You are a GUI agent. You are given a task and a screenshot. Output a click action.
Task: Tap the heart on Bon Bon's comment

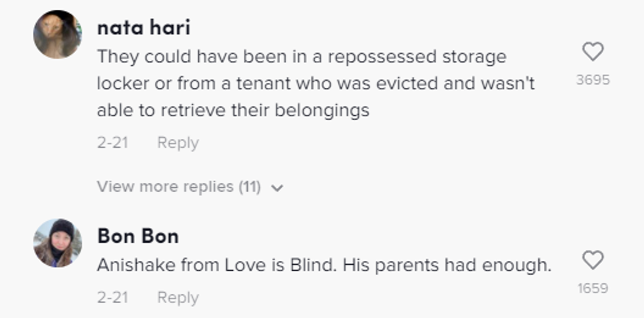pyautogui.click(x=593, y=261)
